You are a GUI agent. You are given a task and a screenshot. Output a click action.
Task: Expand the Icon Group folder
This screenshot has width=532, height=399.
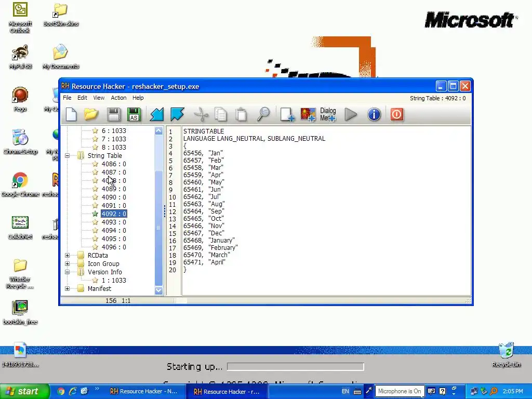coord(67,263)
